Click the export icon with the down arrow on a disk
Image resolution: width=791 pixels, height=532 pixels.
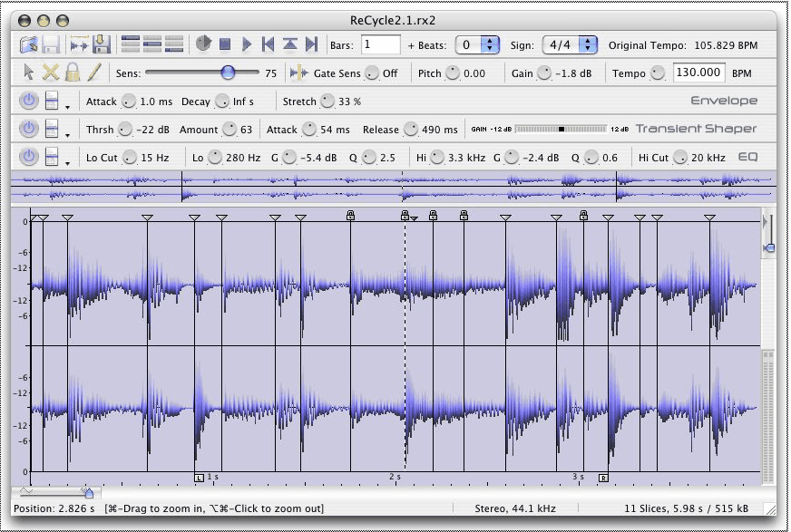pyautogui.click(x=102, y=44)
